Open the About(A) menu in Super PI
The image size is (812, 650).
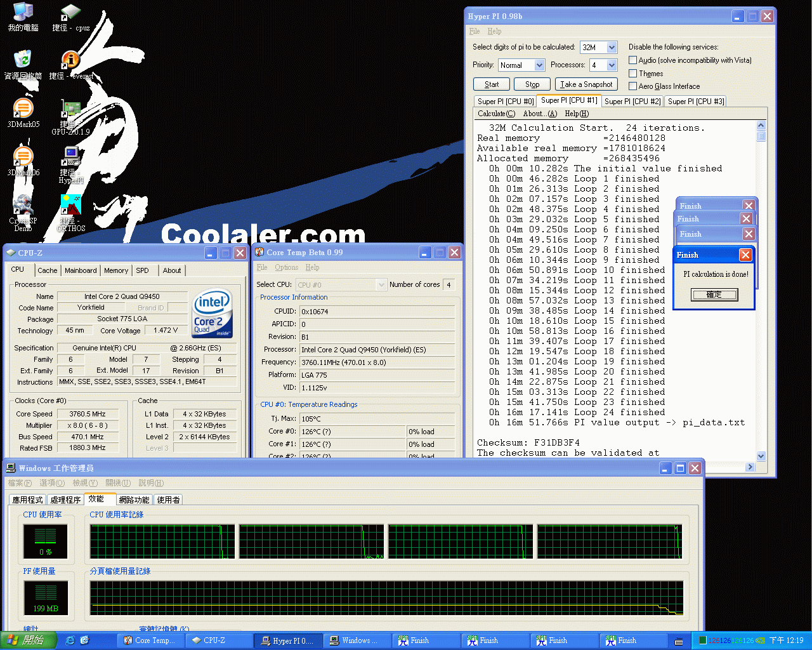[540, 114]
